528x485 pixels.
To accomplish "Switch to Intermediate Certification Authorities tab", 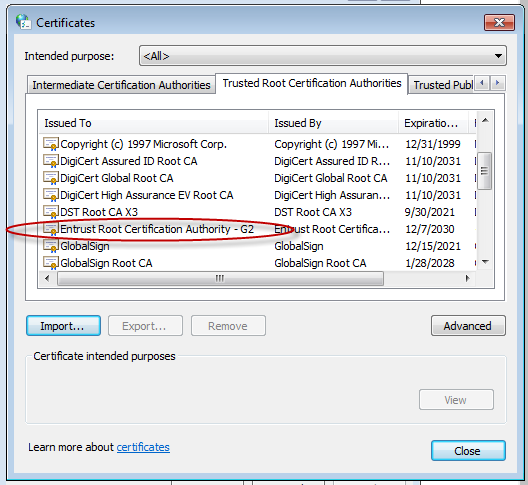I will click(x=121, y=85).
